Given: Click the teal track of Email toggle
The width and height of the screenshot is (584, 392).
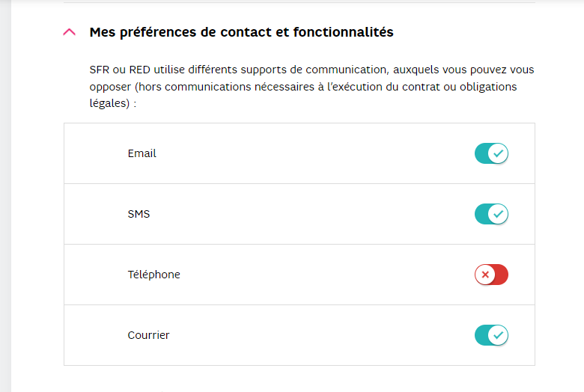Looking at the screenshot, I should [x=480, y=153].
